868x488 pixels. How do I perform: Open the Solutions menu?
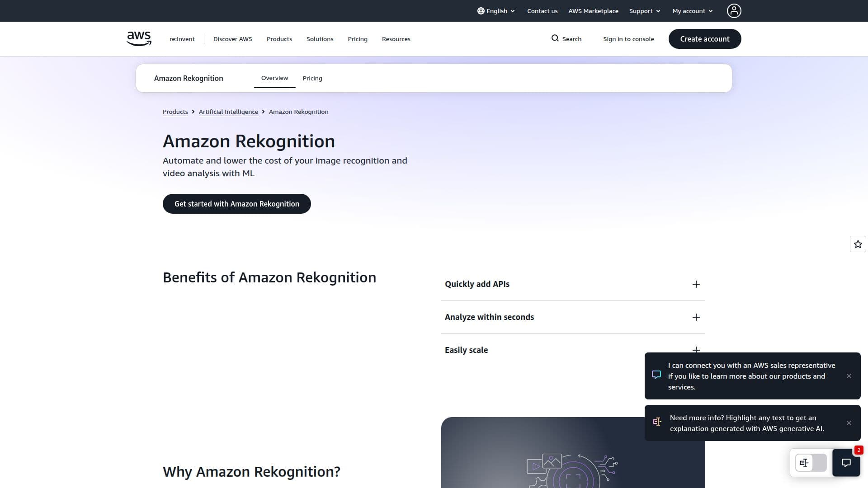320,39
